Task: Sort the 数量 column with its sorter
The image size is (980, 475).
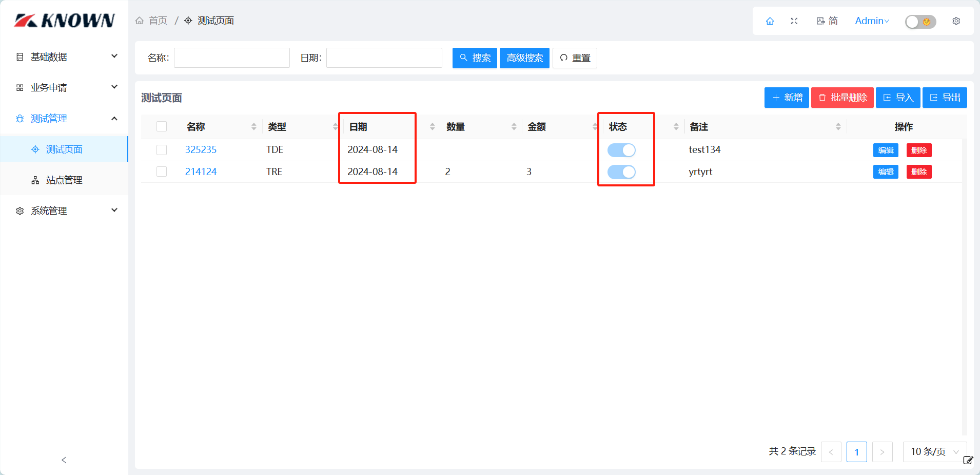Action: 514,127
